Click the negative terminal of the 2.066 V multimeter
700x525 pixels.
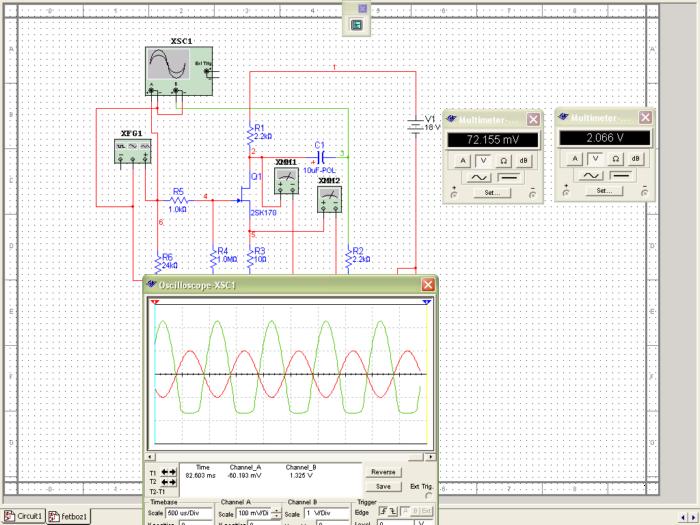pyautogui.click(x=645, y=193)
